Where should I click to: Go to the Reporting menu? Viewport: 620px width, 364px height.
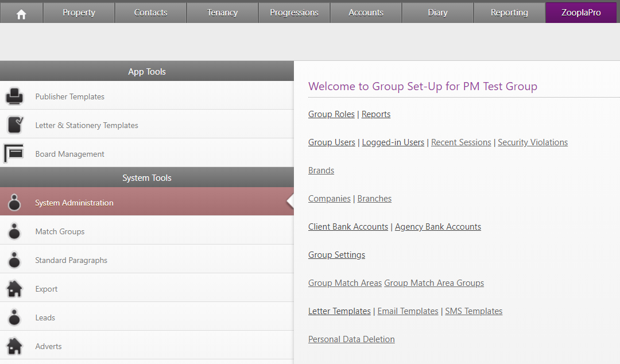pyautogui.click(x=509, y=13)
